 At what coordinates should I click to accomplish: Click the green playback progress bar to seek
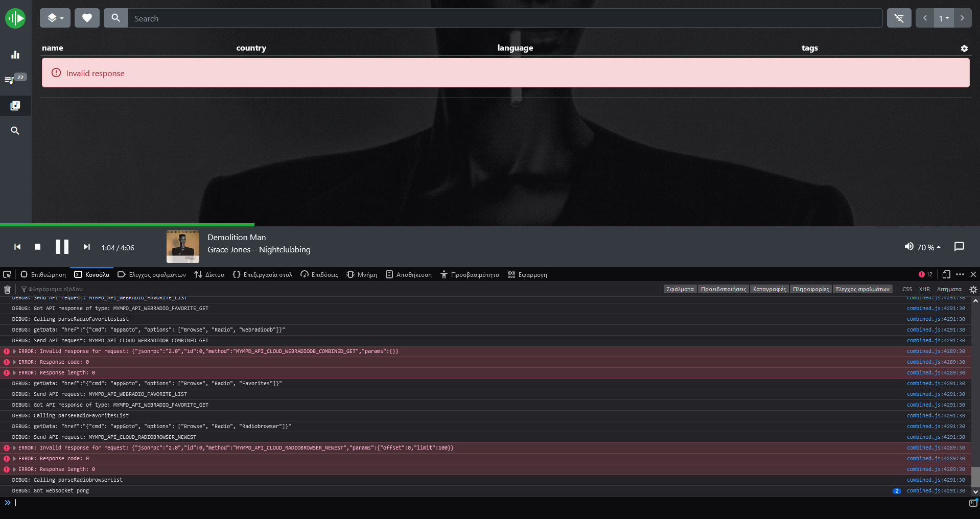[x=128, y=225]
